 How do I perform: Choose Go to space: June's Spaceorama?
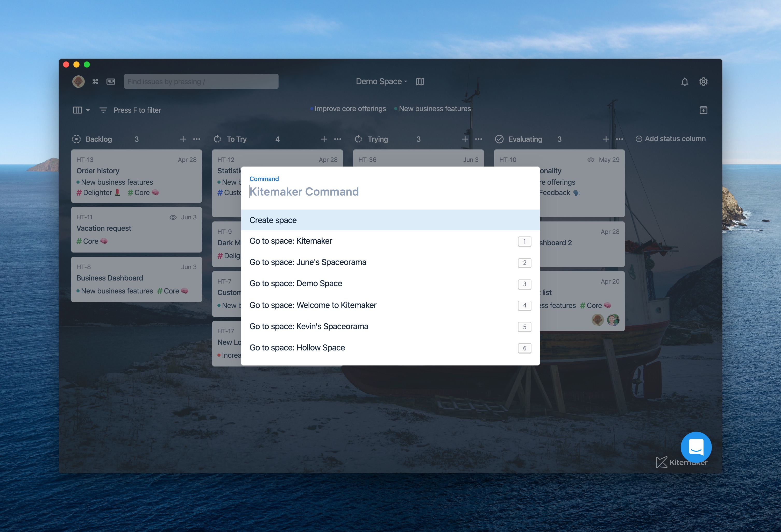tap(390, 262)
